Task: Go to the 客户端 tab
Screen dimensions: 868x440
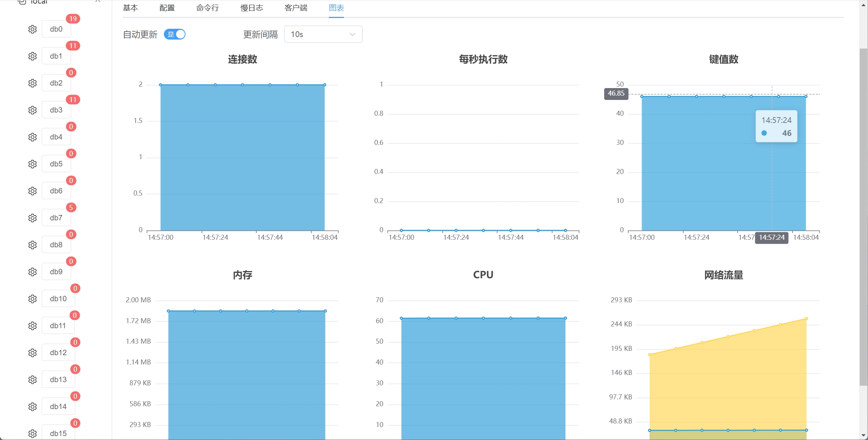Action: (x=296, y=8)
